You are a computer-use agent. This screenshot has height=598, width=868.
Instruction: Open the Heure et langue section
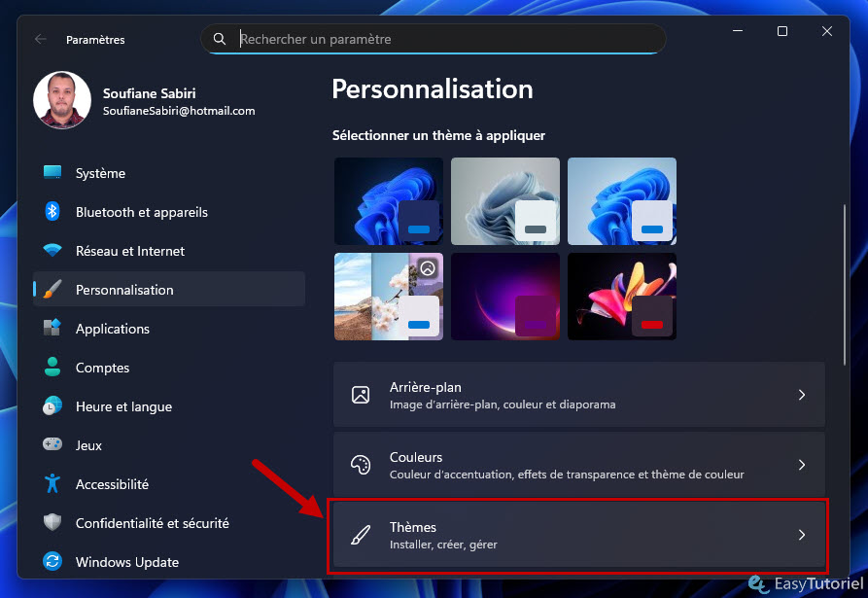[123, 406]
